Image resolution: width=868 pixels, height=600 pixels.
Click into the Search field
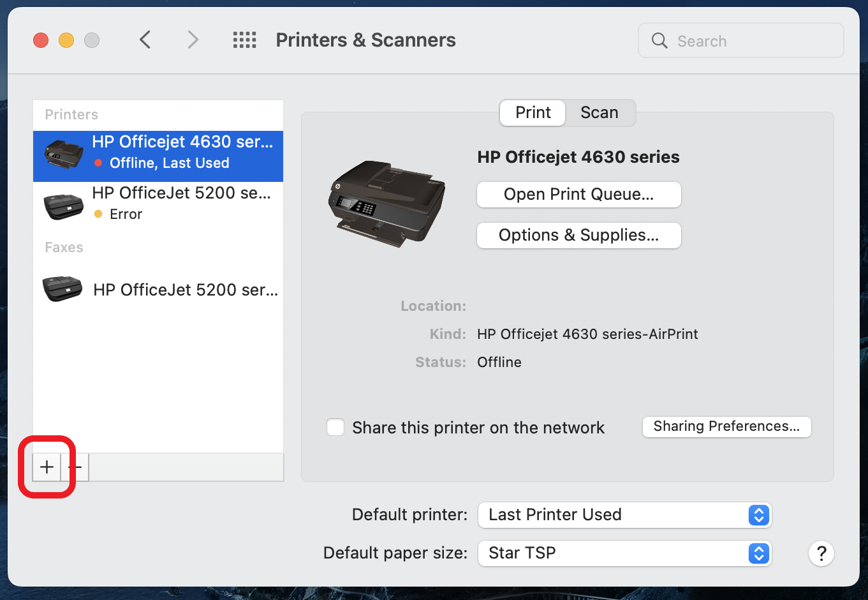[x=741, y=41]
